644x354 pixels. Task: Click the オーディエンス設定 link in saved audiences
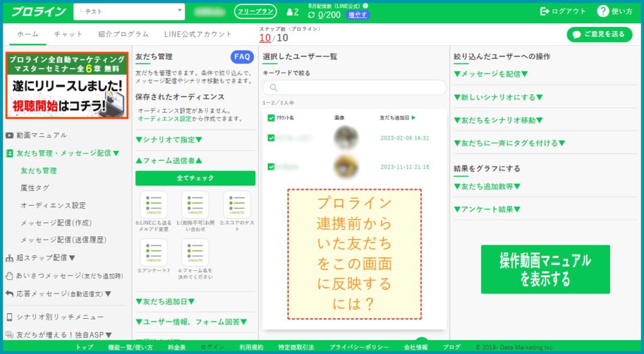165,119
